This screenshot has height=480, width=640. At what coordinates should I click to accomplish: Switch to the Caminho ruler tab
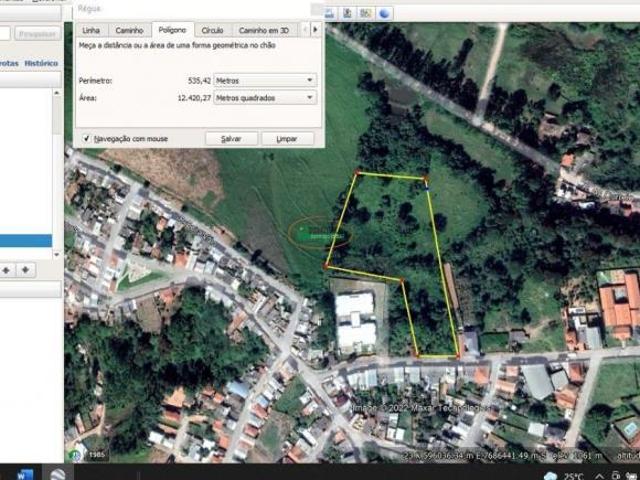[x=129, y=31]
